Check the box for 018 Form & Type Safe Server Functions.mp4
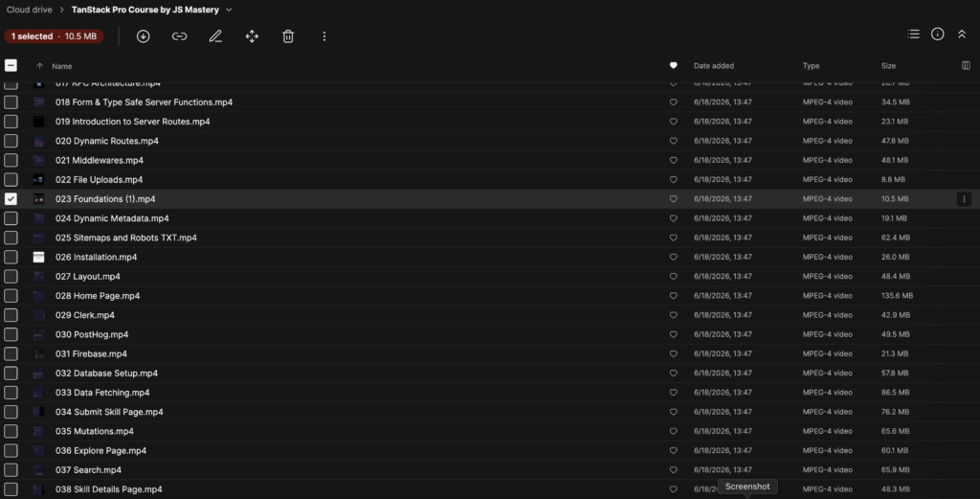 click(x=11, y=102)
